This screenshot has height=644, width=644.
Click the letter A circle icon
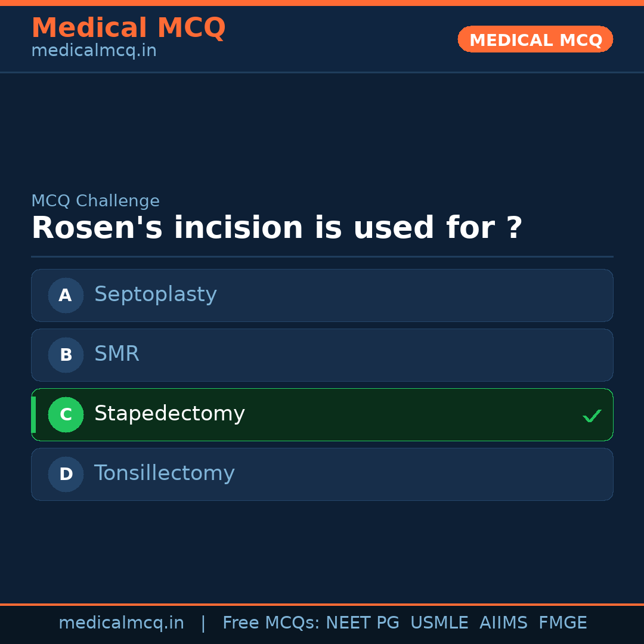pyautogui.click(x=66, y=295)
